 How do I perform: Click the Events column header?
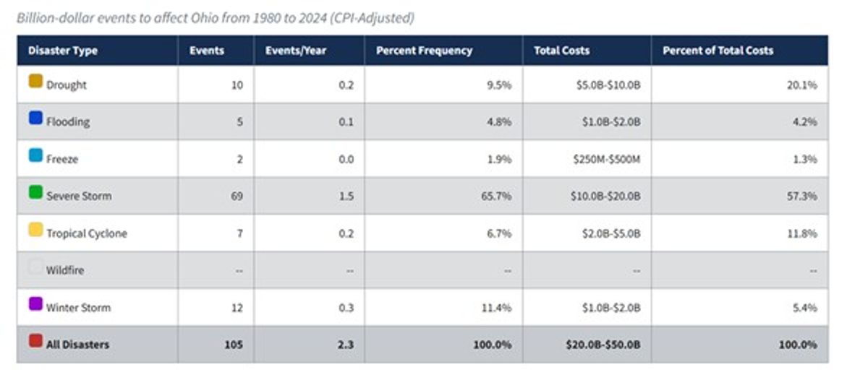point(207,51)
